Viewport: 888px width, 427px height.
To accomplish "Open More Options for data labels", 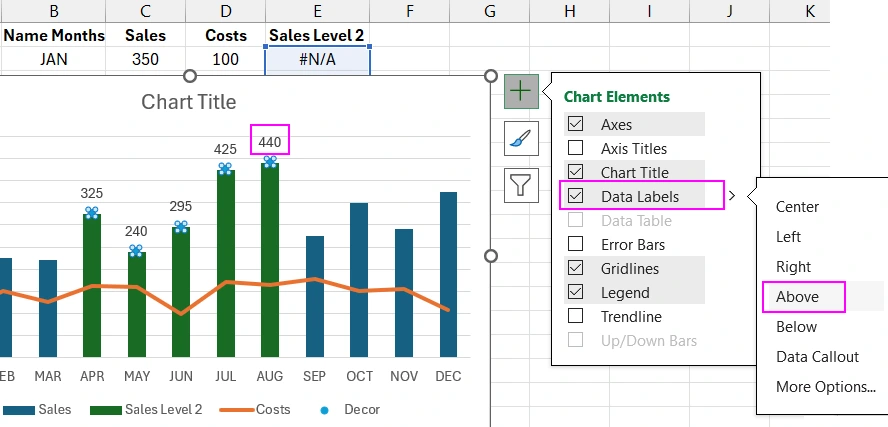I will point(825,387).
